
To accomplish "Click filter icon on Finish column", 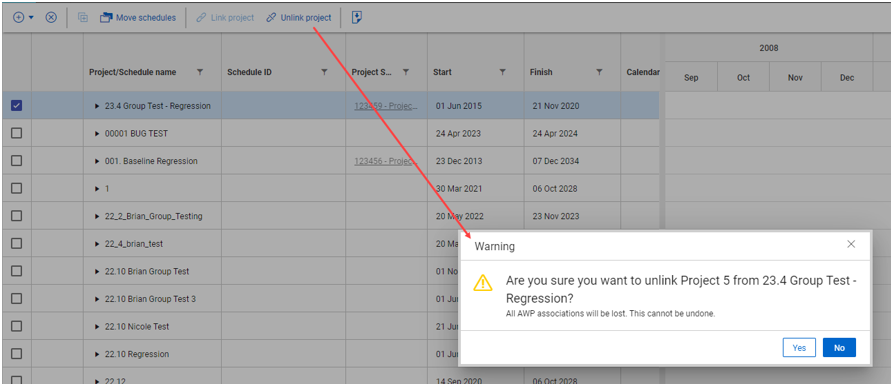I will click(599, 72).
